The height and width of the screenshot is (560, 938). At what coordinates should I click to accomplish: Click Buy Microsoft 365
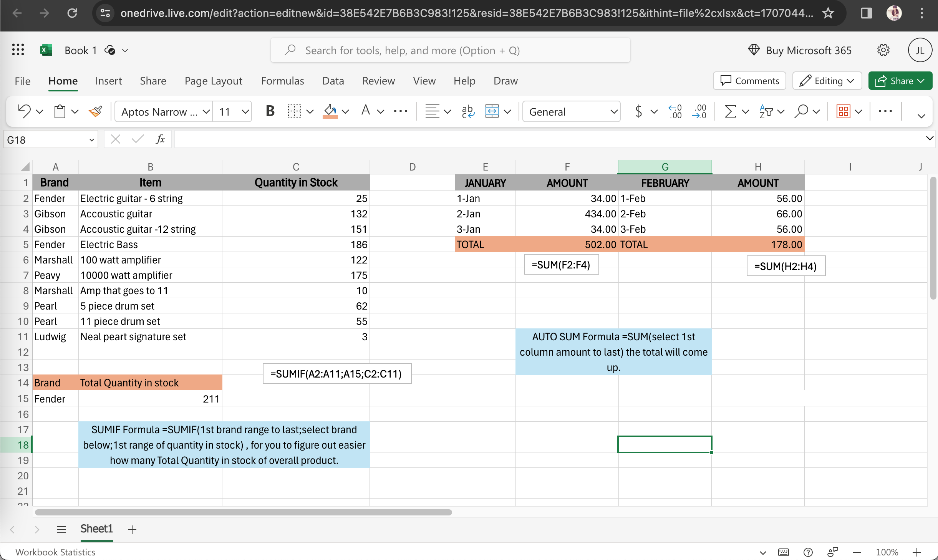(800, 50)
